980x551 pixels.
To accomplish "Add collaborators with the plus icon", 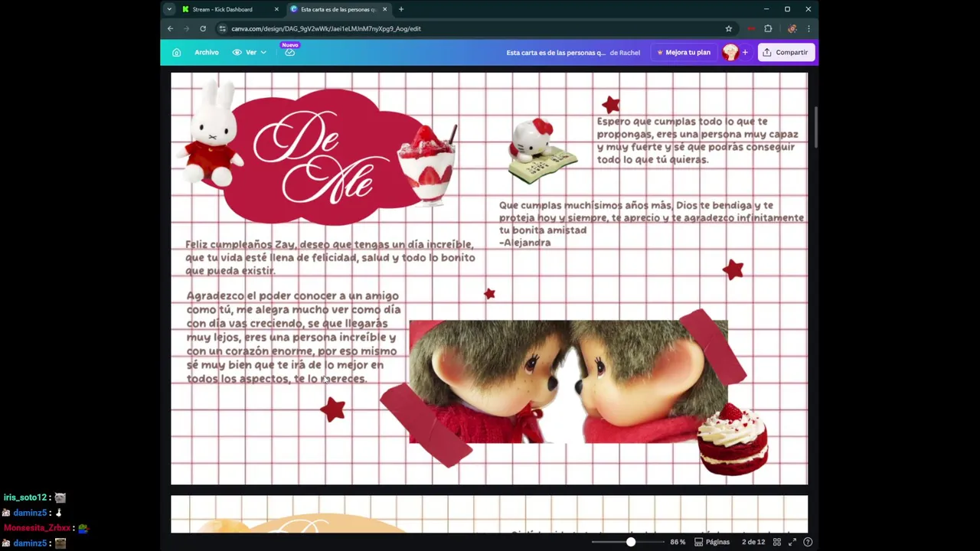I will click(x=745, y=52).
